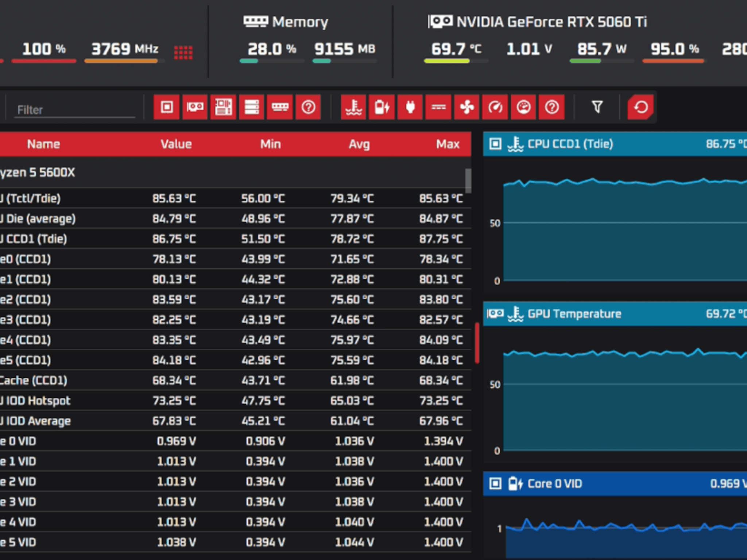Select the 83.59 °C value cell
The width and height of the screenshot is (747, 560).
pyautogui.click(x=174, y=300)
